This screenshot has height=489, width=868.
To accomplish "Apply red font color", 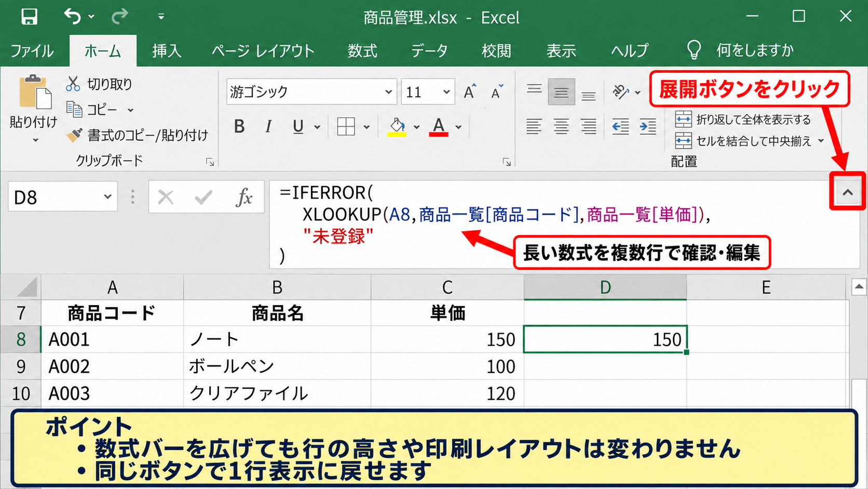I will (x=439, y=127).
